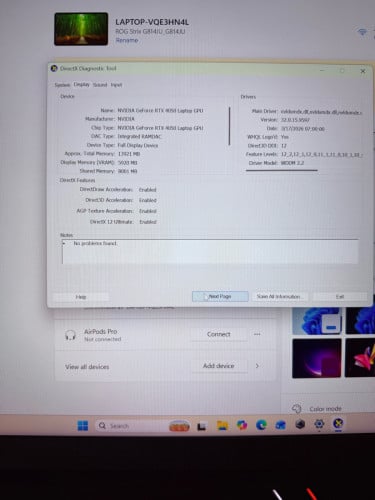375x500 pixels.
Task: Open Microsoft Edge from the taskbar
Action: pos(261,425)
